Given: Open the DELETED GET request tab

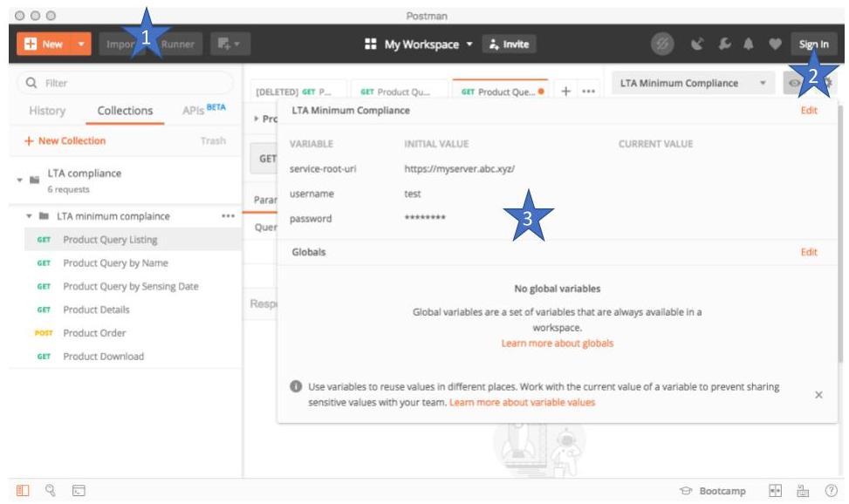Looking at the screenshot, I should point(298,92).
